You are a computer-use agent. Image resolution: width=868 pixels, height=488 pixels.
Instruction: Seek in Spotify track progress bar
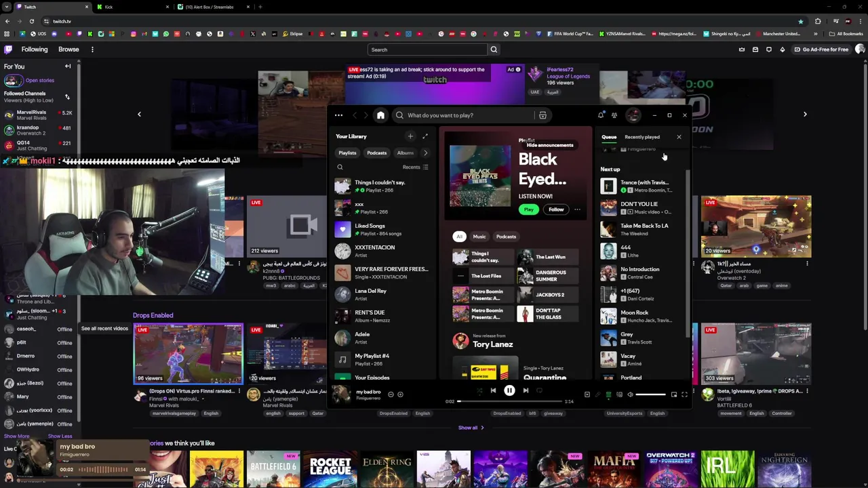point(510,401)
